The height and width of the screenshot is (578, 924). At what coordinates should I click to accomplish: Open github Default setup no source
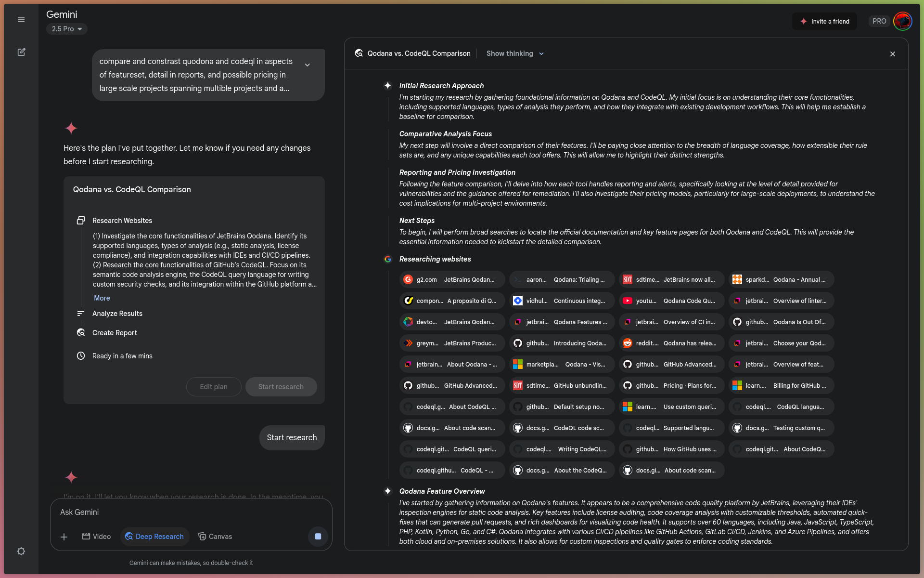click(562, 407)
